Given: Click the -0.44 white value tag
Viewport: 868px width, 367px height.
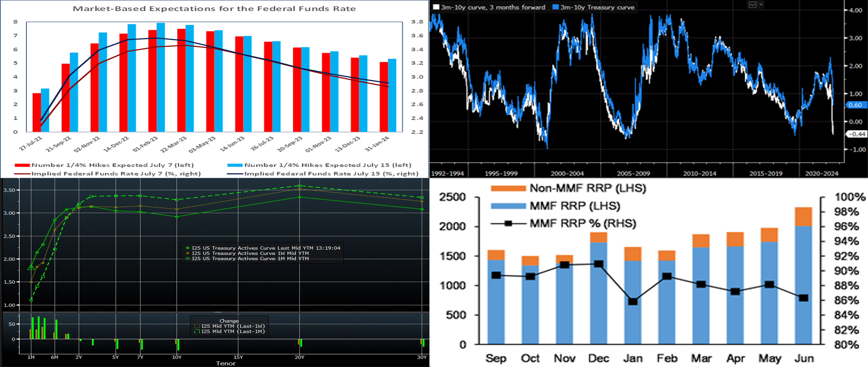Looking at the screenshot, I should [857, 134].
